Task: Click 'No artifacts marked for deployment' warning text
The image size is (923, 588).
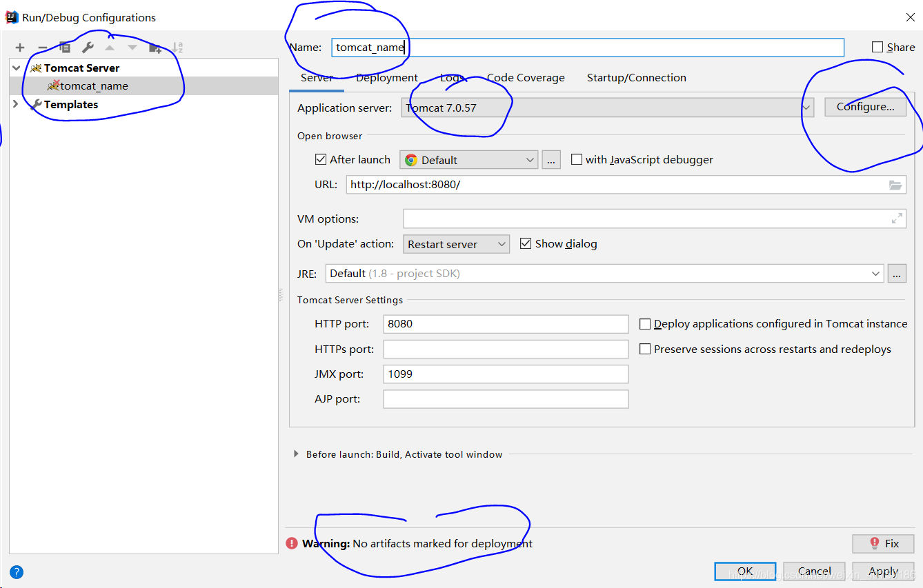Action: click(442, 543)
